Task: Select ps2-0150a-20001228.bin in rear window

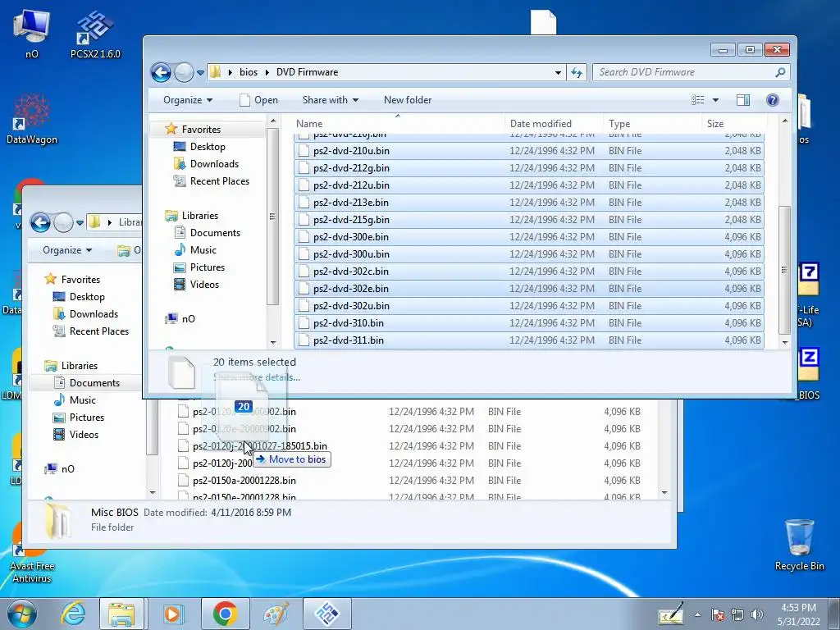Action: point(410,481)
